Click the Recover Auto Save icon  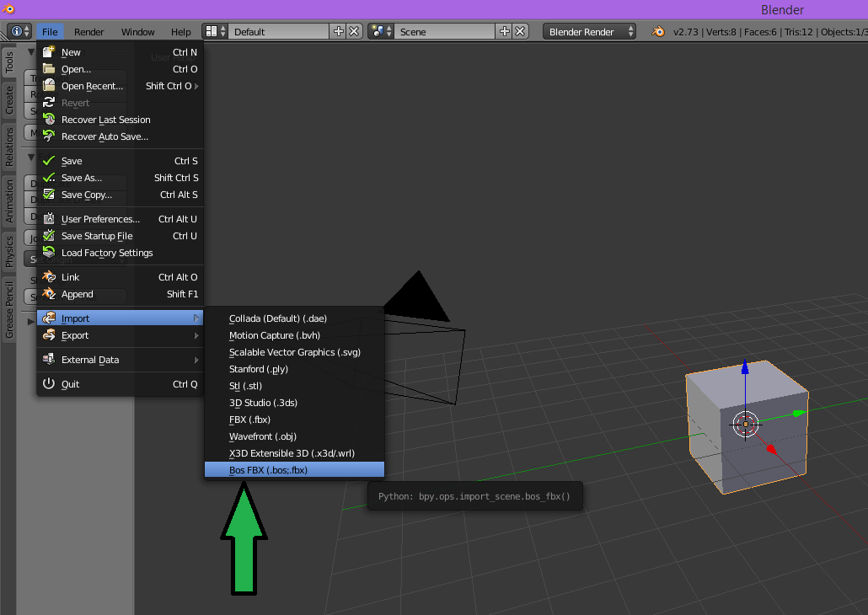[x=49, y=136]
